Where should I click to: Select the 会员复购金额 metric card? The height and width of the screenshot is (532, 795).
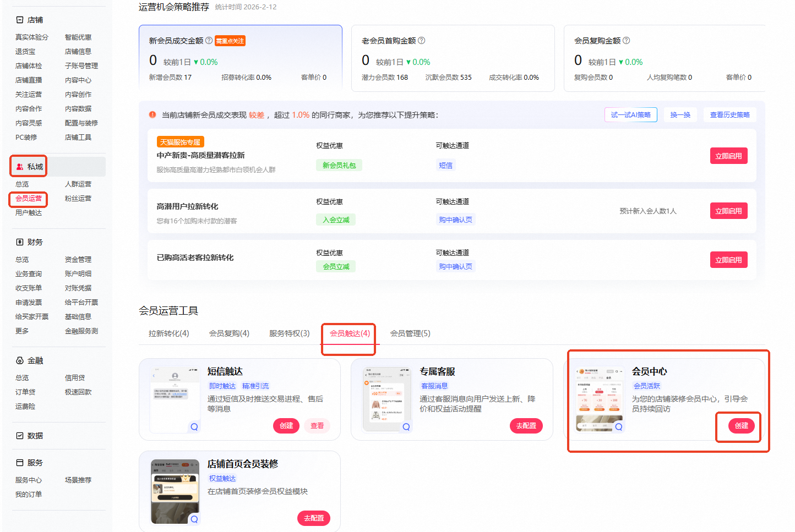click(x=665, y=58)
